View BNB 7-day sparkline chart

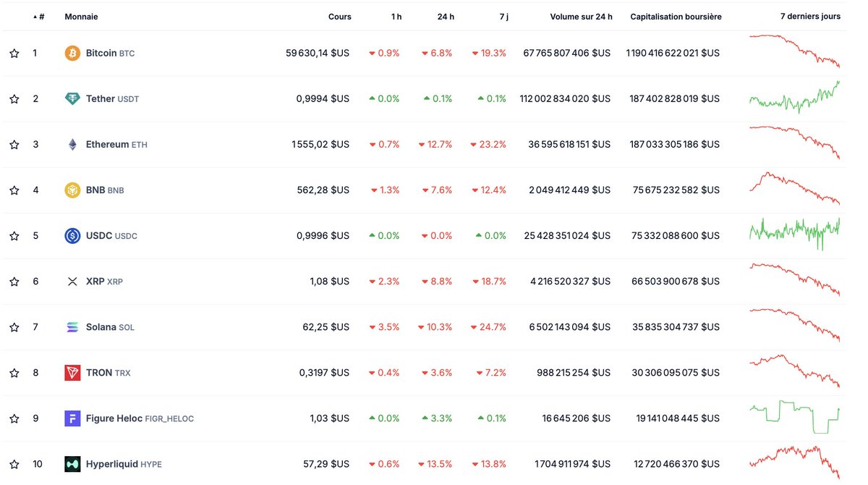(795, 189)
